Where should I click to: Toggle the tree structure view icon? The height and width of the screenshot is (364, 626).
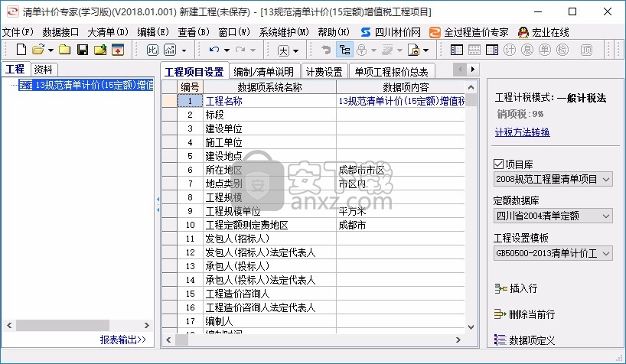click(344, 50)
